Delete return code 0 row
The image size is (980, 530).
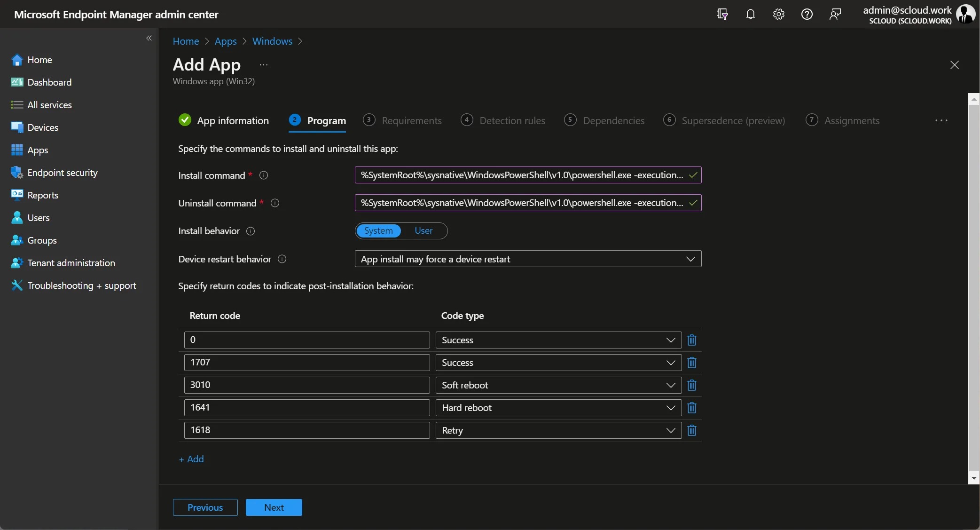point(692,340)
